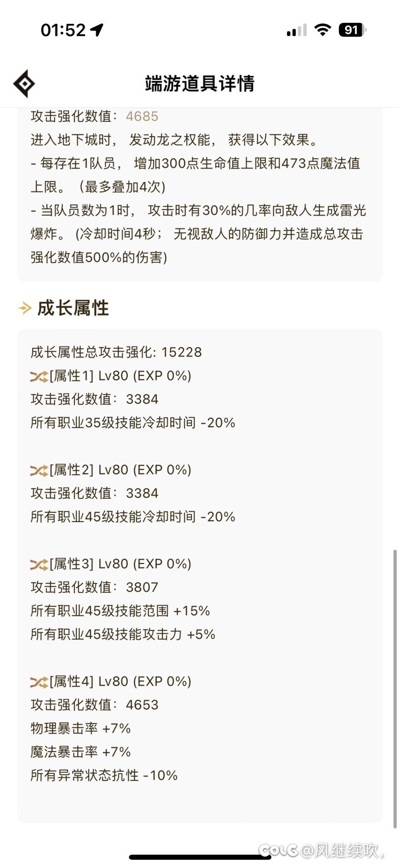Tap the 01:52 clock in status bar
400x868 pixels.
point(63,30)
